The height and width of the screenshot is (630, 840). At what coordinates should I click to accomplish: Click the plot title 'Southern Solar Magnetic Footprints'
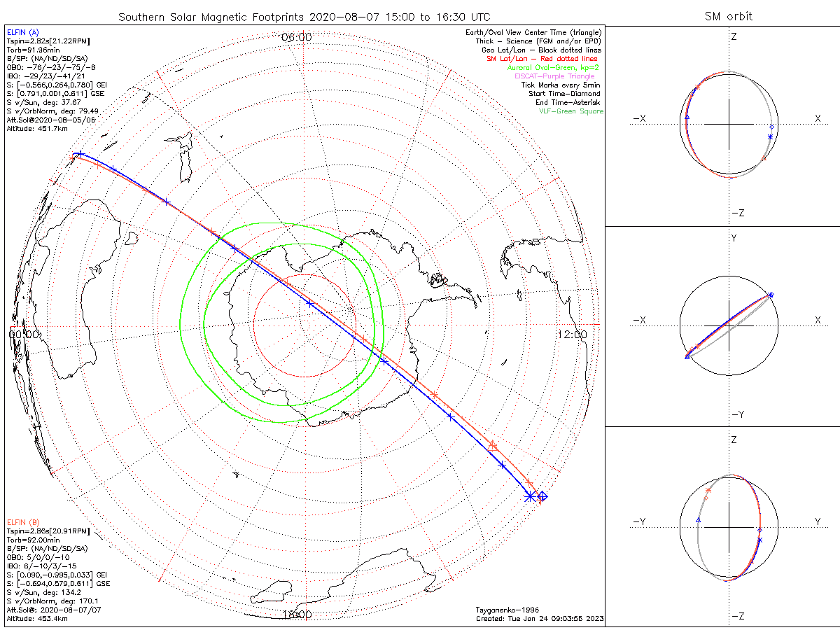[x=211, y=17]
